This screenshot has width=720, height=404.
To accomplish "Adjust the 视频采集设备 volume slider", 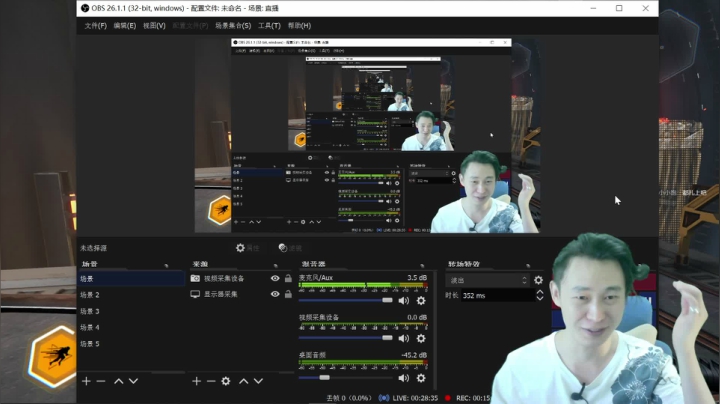I will point(388,338).
